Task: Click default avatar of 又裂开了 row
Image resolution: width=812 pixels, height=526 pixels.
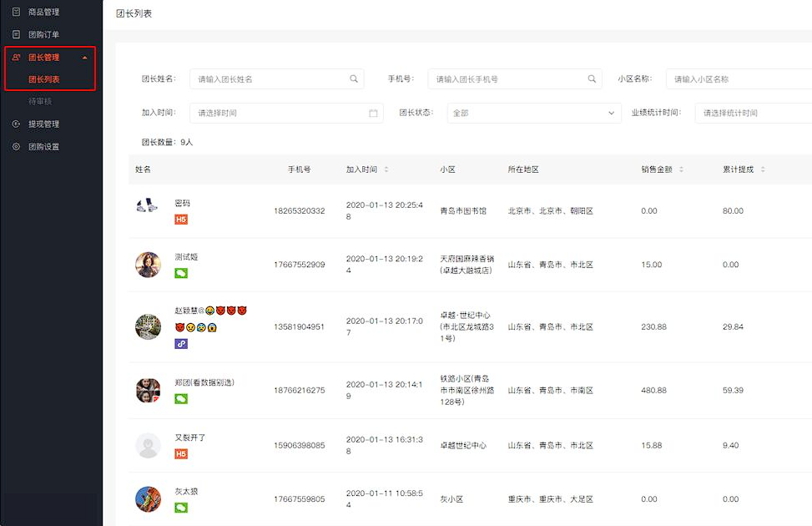Action: (x=148, y=445)
